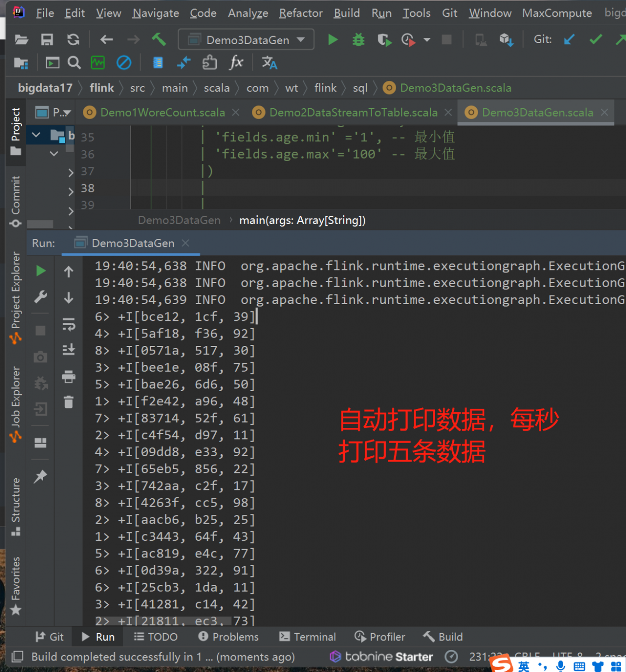Click the Build hammer icon in toolbar
This screenshot has width=626, height=672.
158,39
